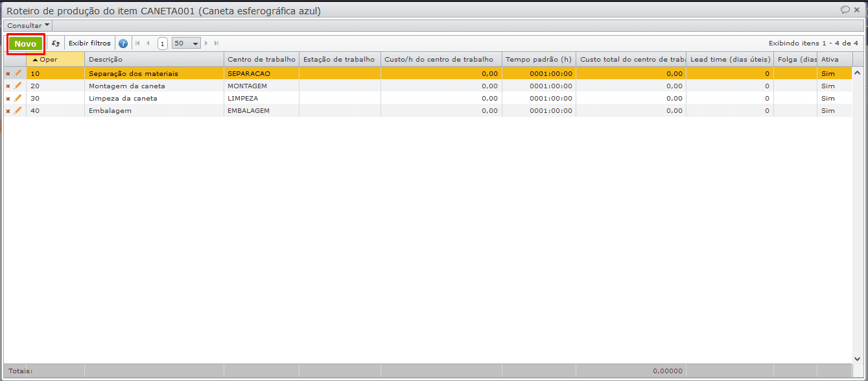Click the operation number 40 cell
868x381 pixels.
[56, 110]
